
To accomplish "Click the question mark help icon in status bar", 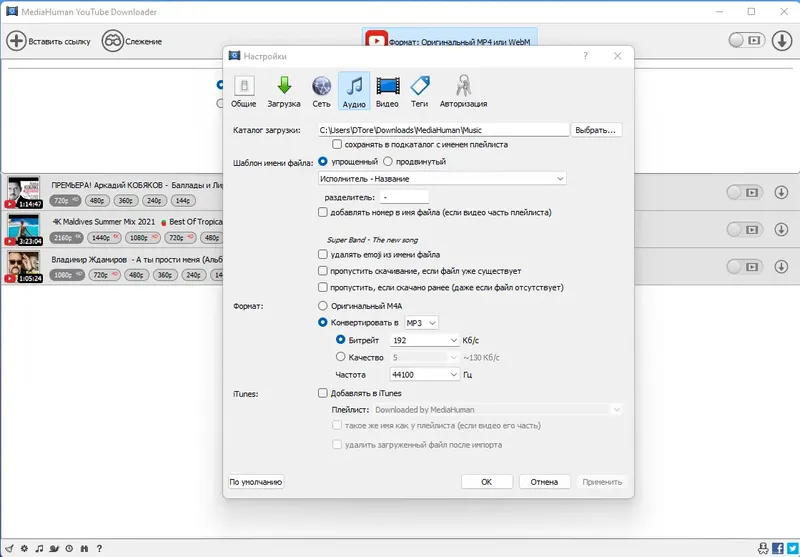I will click(99, 548).
